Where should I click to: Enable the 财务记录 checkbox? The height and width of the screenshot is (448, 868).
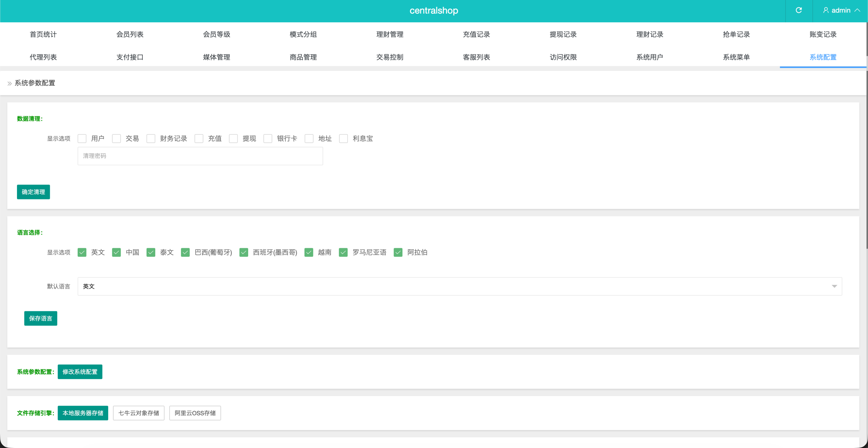tap(151, 138)
